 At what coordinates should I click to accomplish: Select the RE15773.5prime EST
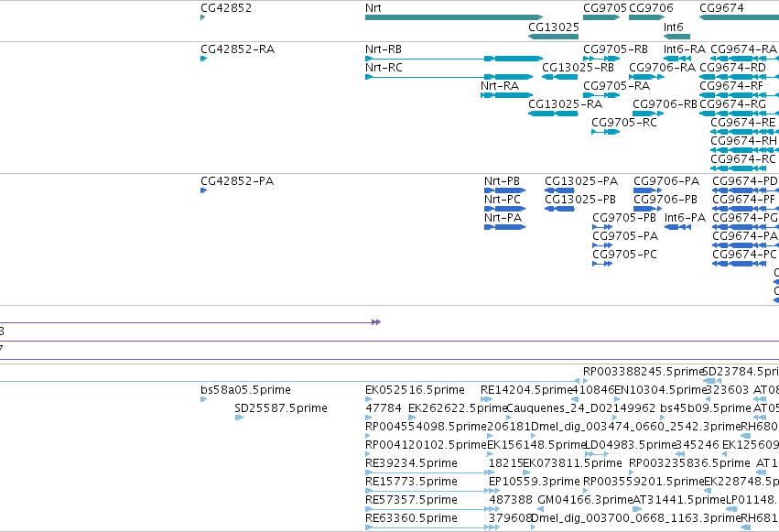coord(432,492)
